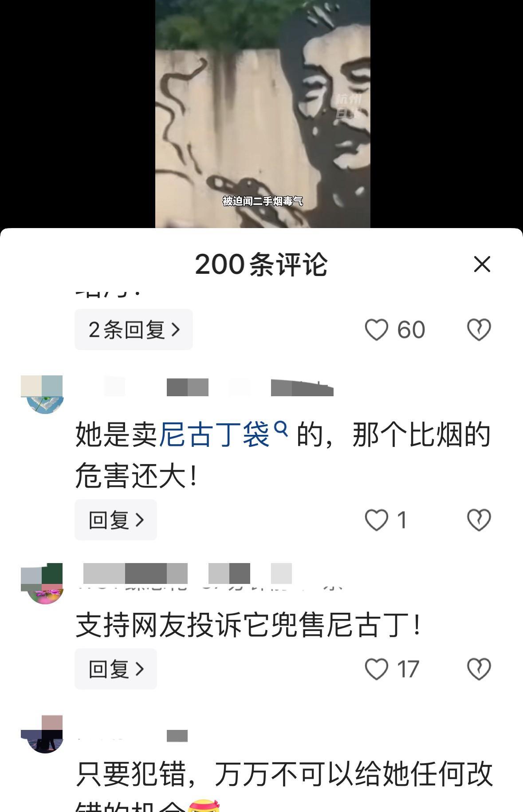Screen dimensions: 523x812
Task: Like the 尼古丁袋 comment with 1 like
Action: 376,520
